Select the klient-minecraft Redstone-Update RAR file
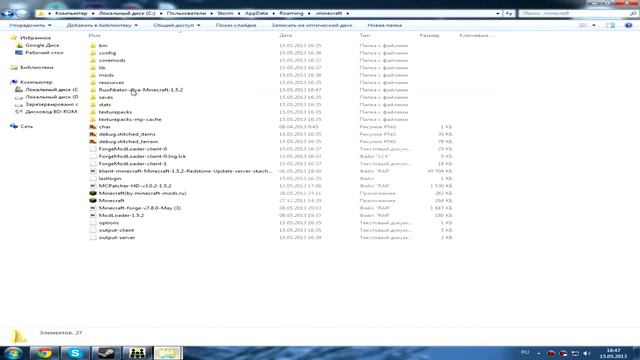This screenshot has height=360, width=640. point(185,171)
